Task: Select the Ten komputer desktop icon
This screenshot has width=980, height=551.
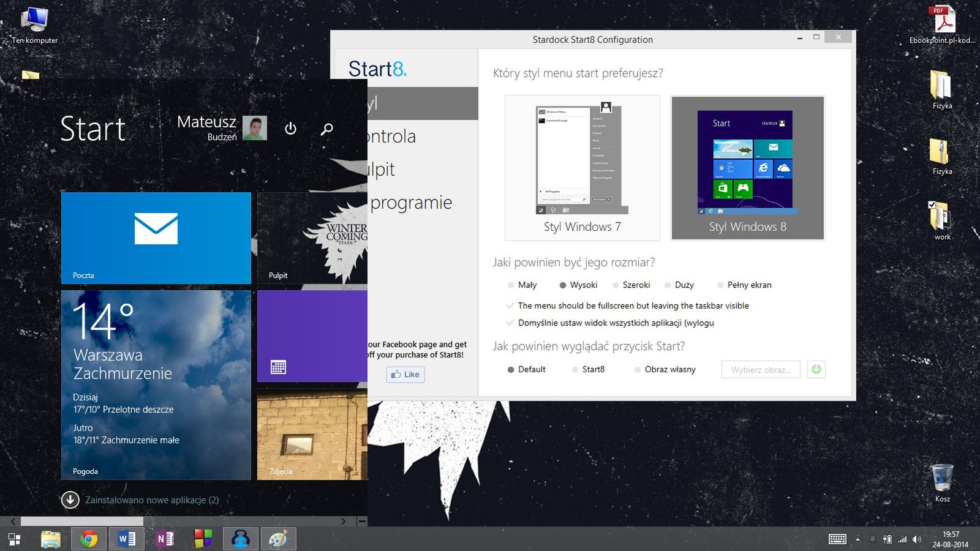Action: click(x=34, y=26)
